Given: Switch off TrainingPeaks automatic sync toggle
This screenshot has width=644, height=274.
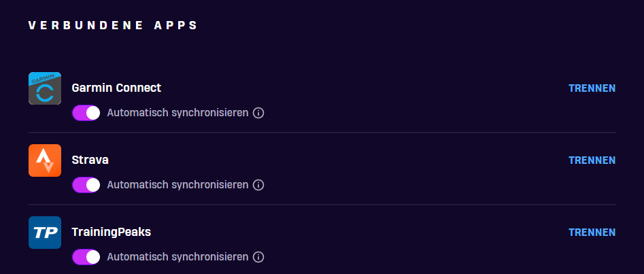Looking at the screenshot, I should pyautogui.click(x=86, y=257).
